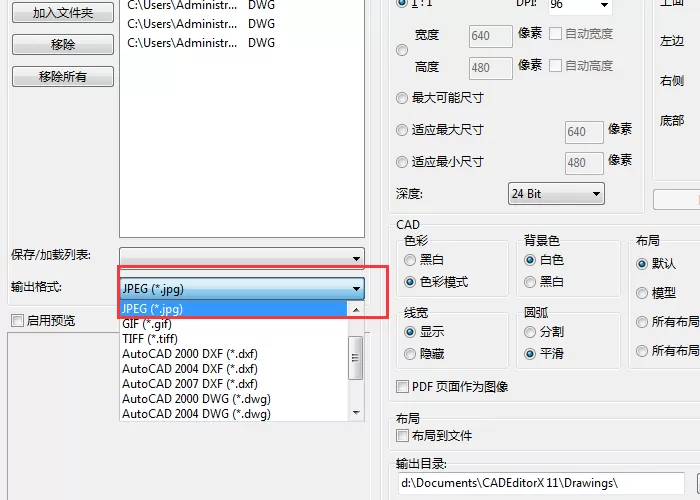Expand the 输出格式 JPEG combo box arrow
The image size is (700, 500).
pyautogui.click(x=356, y=289)
